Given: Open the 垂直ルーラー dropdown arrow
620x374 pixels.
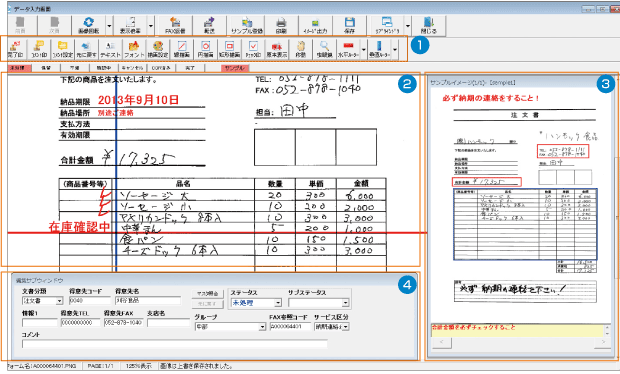Looking at the screenshot, I should pos(395,49).
